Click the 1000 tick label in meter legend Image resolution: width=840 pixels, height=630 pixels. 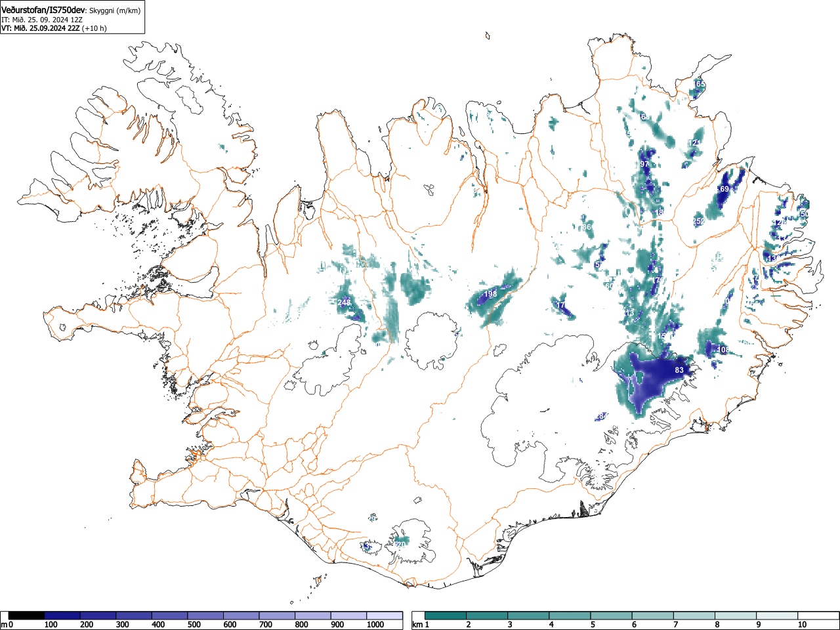(375, 625)
